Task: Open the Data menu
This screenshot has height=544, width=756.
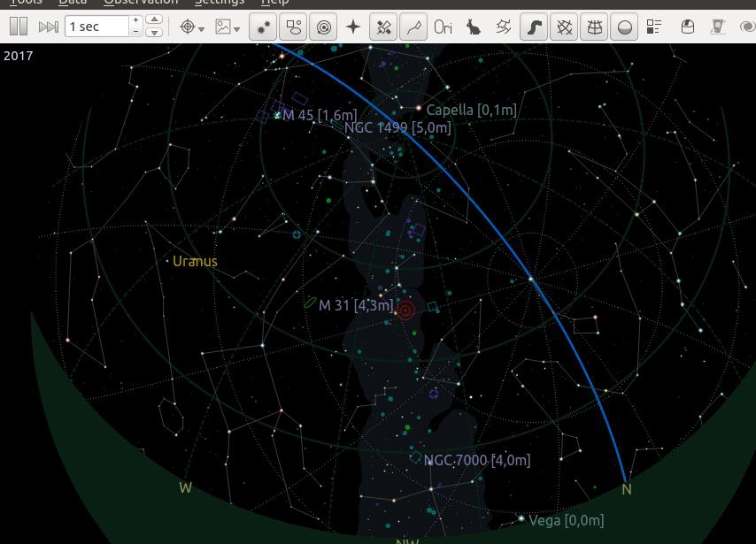Action: coord(73,3)
